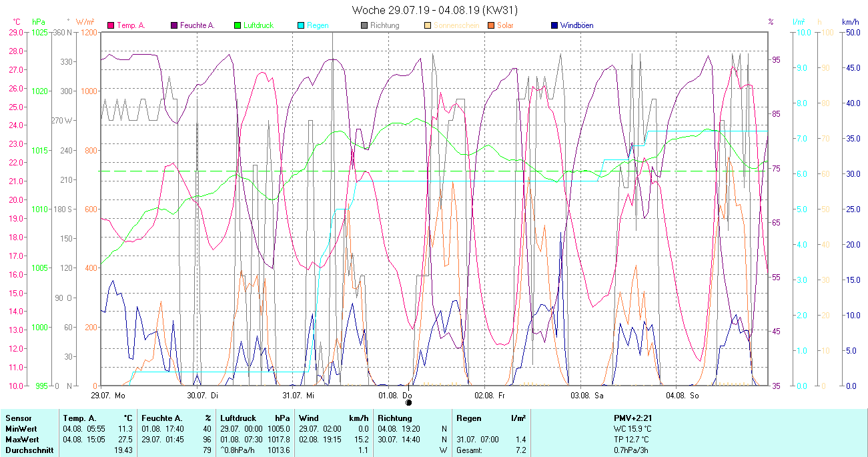Screen dimensions: 868x457
Task: Click the average humidity value 79
Action: [207, 450]
